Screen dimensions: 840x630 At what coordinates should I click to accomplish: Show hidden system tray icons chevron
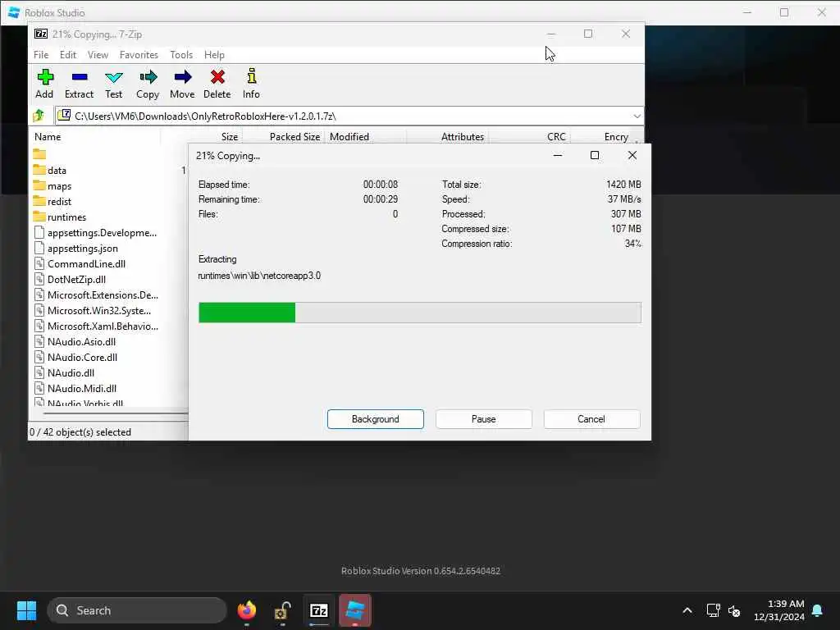tap(687, 610)
